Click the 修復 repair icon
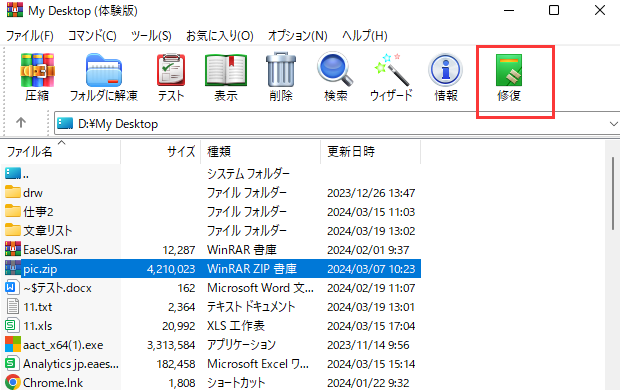 click(509, 70)
